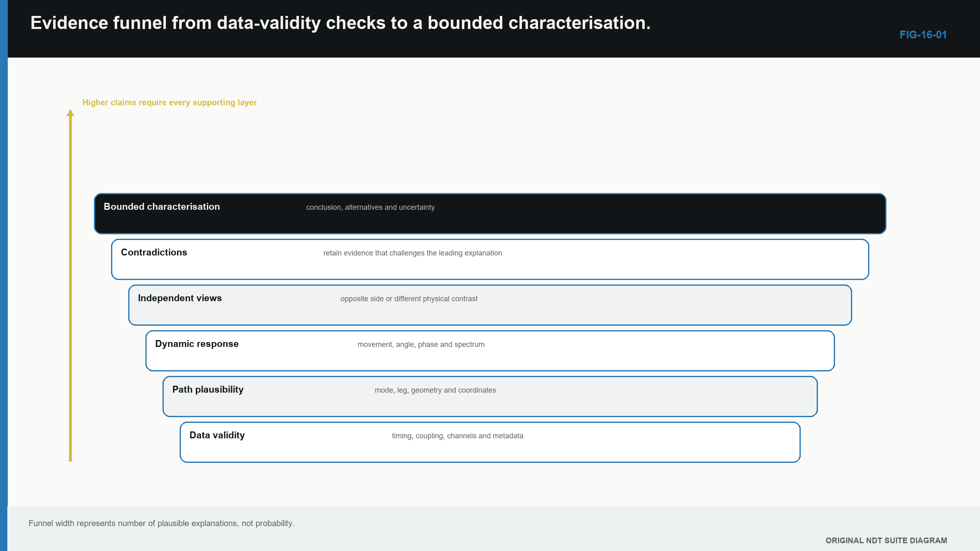Click 'mode, leg, geometry and coordinates' text
This screenshot has width=980, height=551.
(x=435, y=390)
